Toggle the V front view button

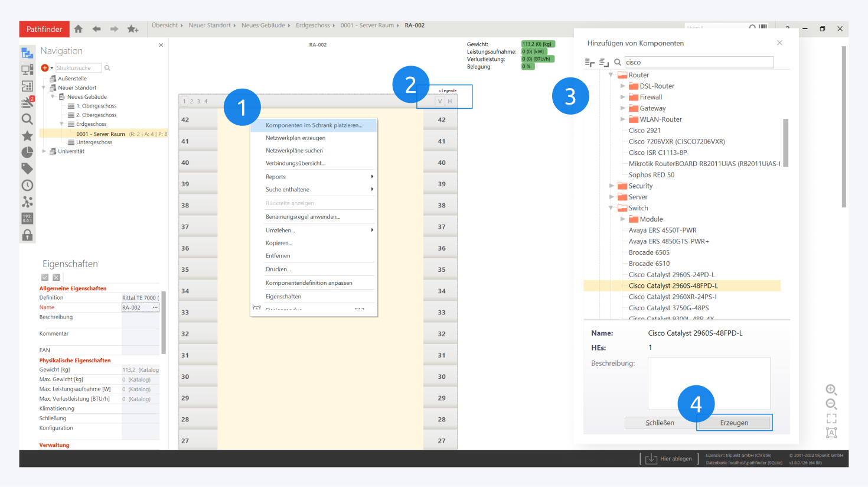pos(440,101)
